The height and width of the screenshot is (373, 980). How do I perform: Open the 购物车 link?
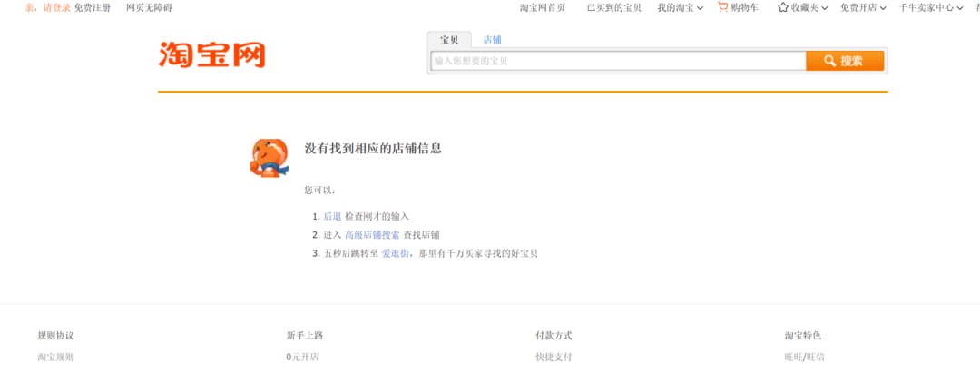pyautogui.click(x=744, y=8)
